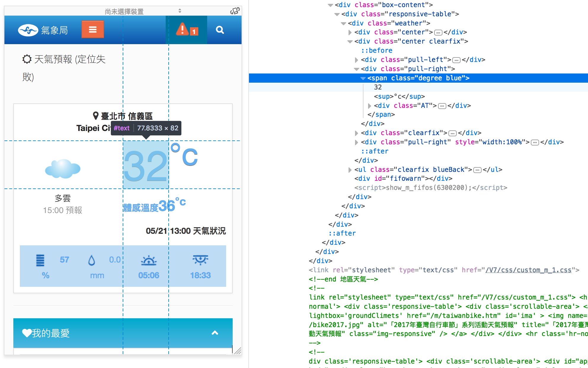Click the rainfall droplet icon
Viewport: 588px width, 368px height.
pos(92,260)
